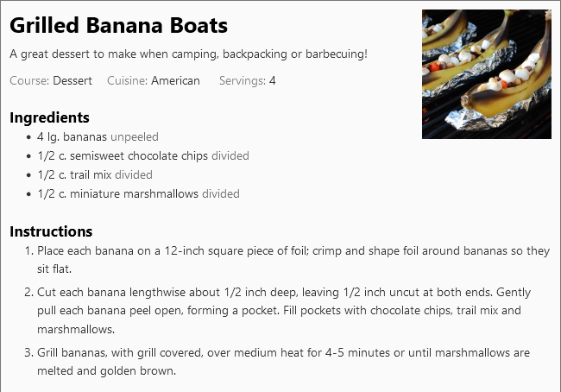Click the Course label
The width and height of the screenshot is (561, 392).
29,80
